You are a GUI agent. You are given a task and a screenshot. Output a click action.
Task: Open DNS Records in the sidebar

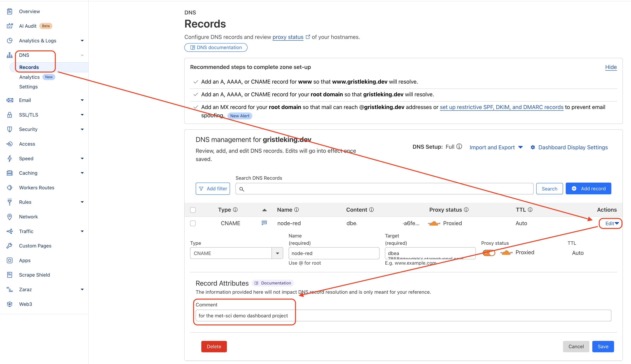[x=29, y=67]
